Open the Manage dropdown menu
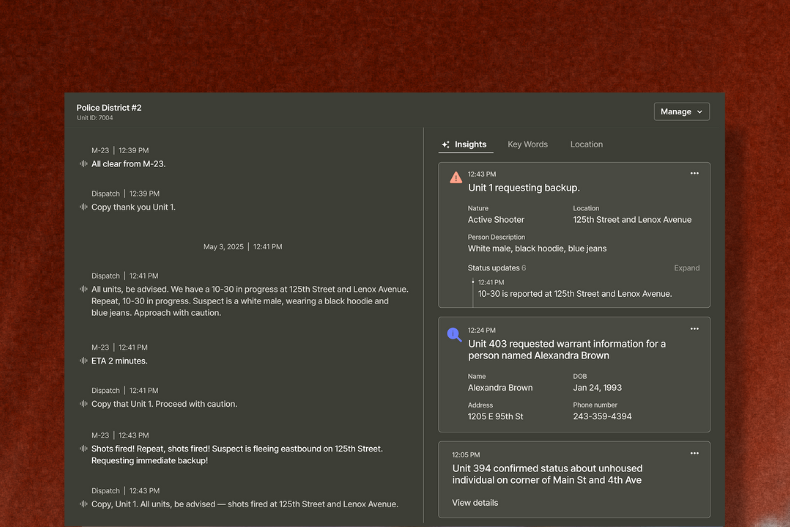Image resolution: width=790 pixels, height=527 pixels. (x=681, y=112)
